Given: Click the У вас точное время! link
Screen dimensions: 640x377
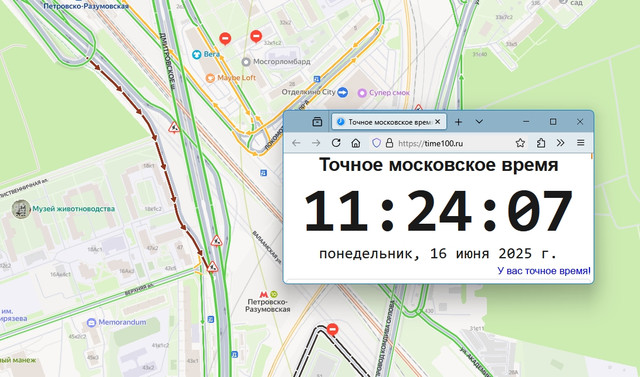Looking at the screenshot, I should pyautogui.click(x=544, y=271).
